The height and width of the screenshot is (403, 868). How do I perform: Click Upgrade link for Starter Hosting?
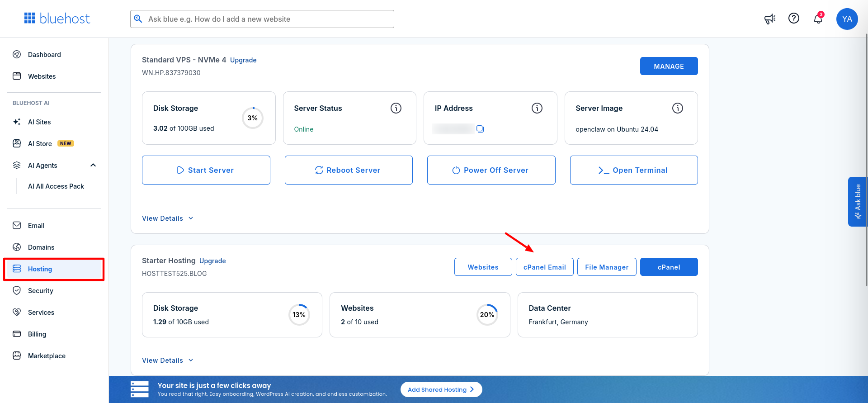[212, 261]
